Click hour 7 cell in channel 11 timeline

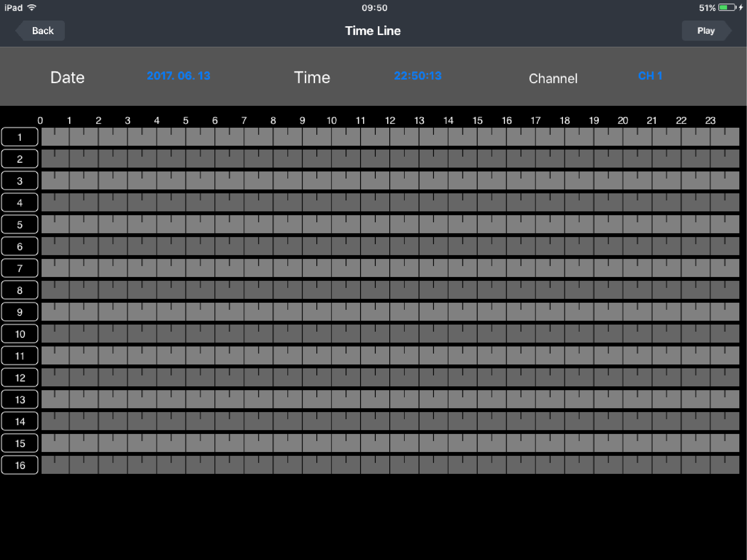[258, 356]
